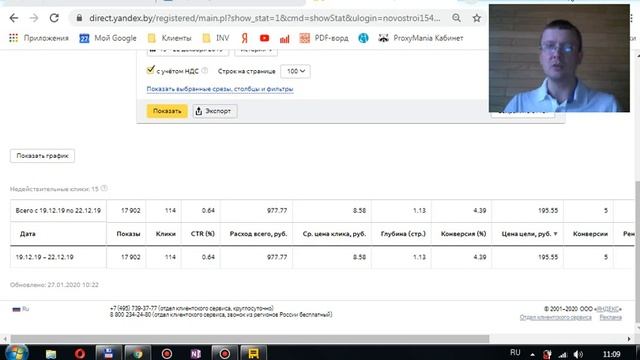Viewport: 640px width, 360px height.
Task: Switch to Chrome in the taskbar
Action: pos(138,353)
